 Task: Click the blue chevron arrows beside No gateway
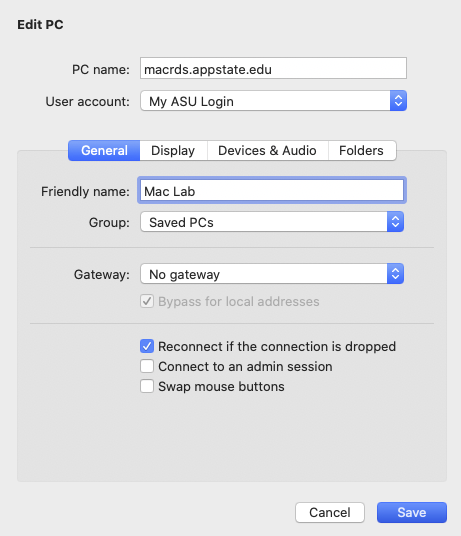(x=395, y=274)
